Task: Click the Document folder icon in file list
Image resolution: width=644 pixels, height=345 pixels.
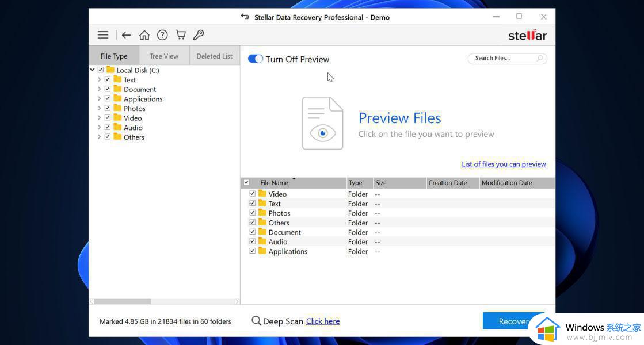Action: [x=262, y=232]
